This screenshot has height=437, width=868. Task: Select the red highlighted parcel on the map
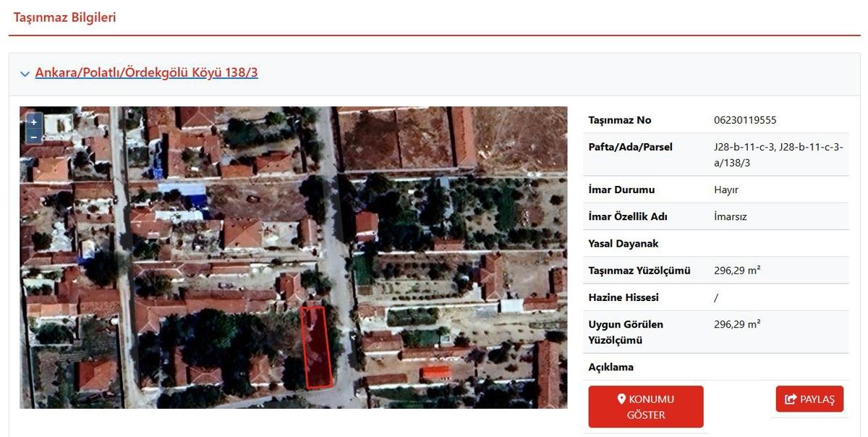[x=316, y=347]
